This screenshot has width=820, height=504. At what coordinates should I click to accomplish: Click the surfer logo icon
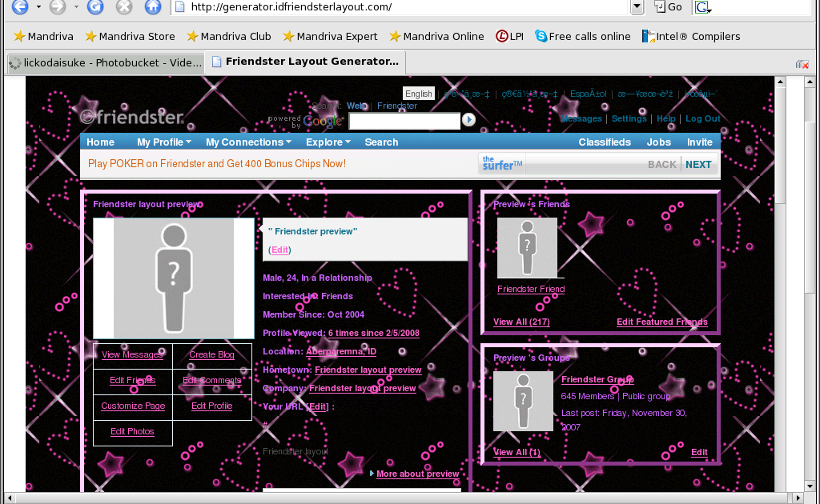point(501,163)
